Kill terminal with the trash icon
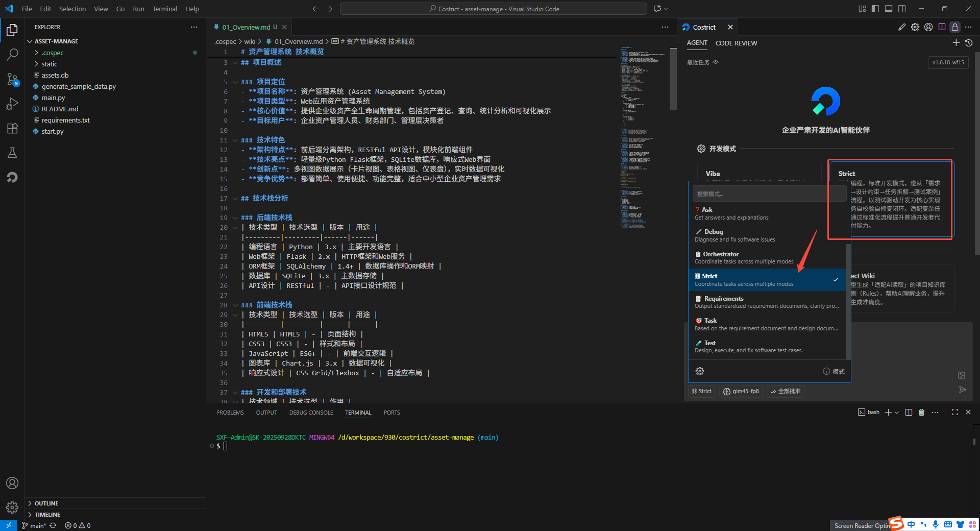Viewport: 980px width, 531px height. click(x=921, y=413)
